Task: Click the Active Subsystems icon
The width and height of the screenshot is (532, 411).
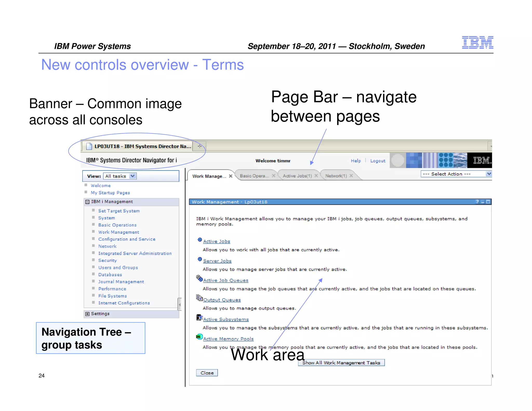Action: tap(199, 317)
